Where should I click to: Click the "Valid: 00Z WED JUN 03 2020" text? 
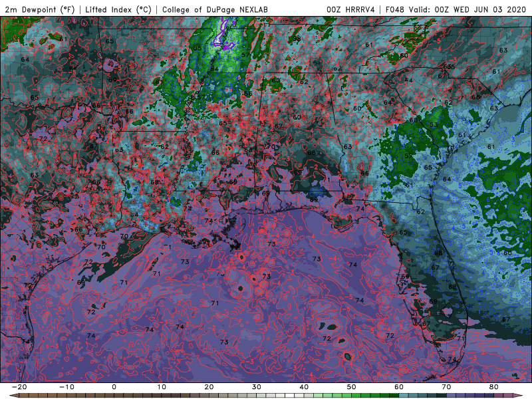click(467, 9)
